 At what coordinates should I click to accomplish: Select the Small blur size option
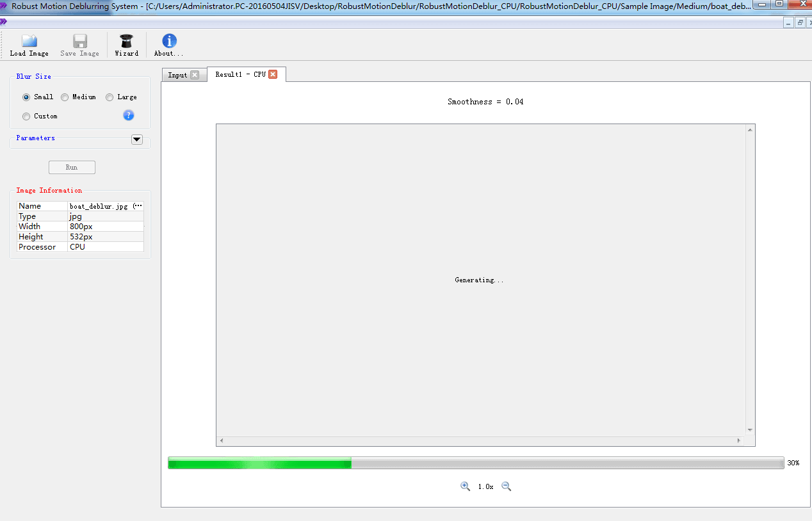(x=26, y=97)
